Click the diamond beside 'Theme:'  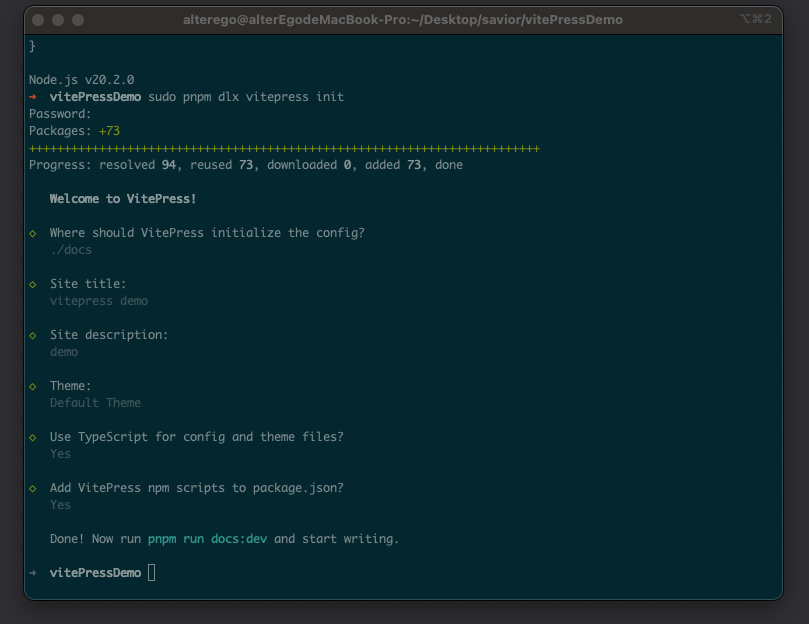coord(33,387)
